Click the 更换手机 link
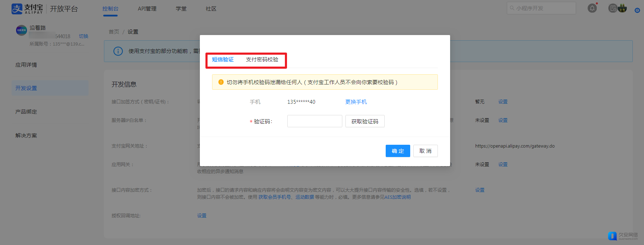 point(356,102)
